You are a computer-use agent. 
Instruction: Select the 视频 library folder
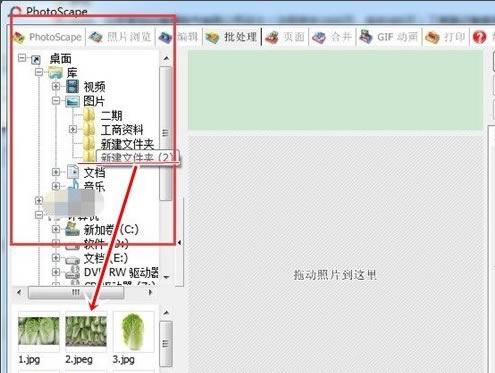pyautogui.click(x=94, y=87)
